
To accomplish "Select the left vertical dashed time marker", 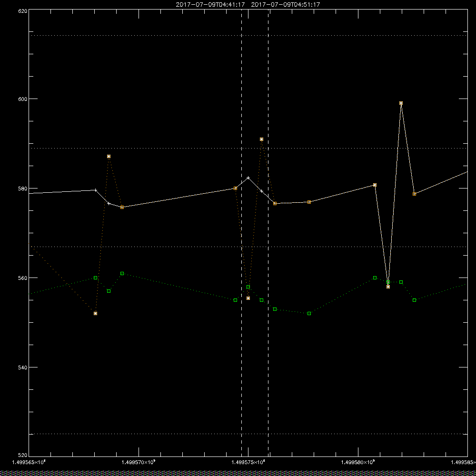I will [x=242, y=233].
